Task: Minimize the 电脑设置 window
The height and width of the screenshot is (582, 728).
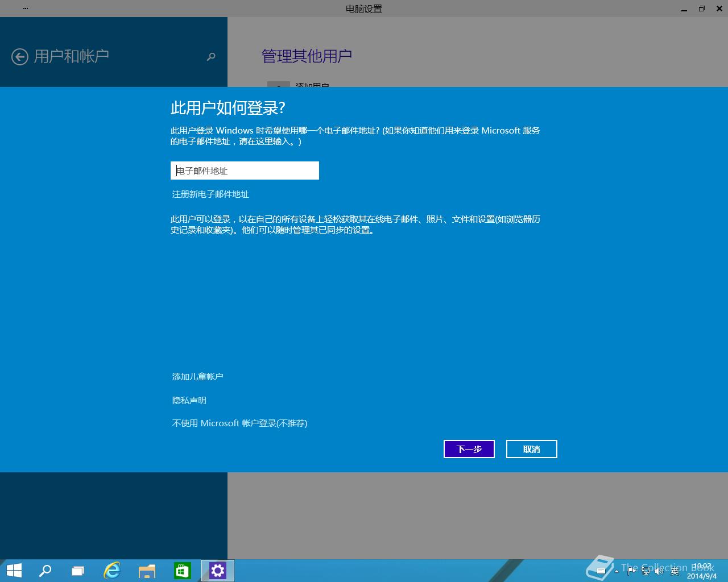Action: point(684,9)
